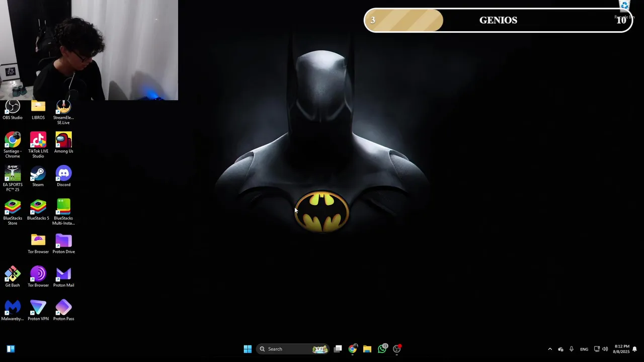Open Santiago - Chrome shortcut
Image resolution: width=644 pixels, height=362 pixels.
13,145
